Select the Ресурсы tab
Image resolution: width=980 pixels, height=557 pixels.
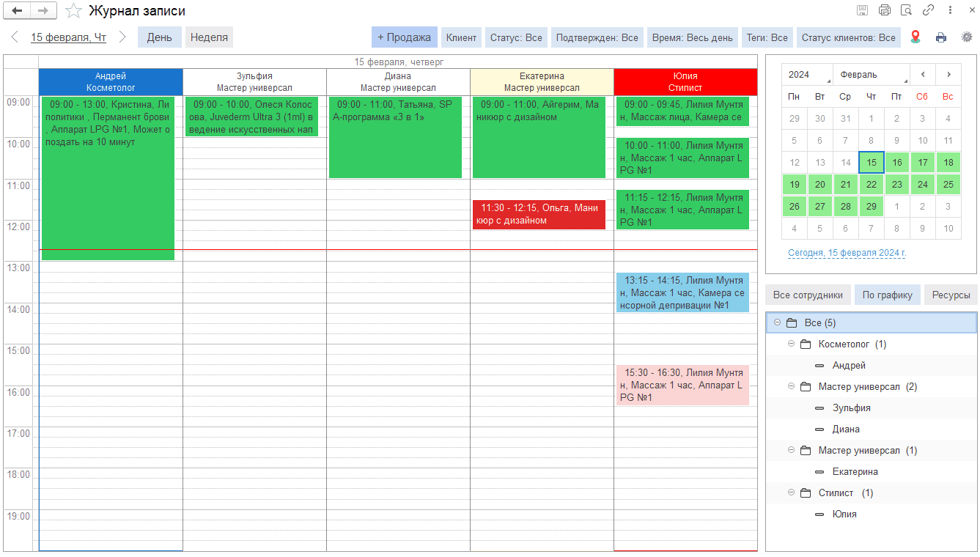tap(951, 295)
